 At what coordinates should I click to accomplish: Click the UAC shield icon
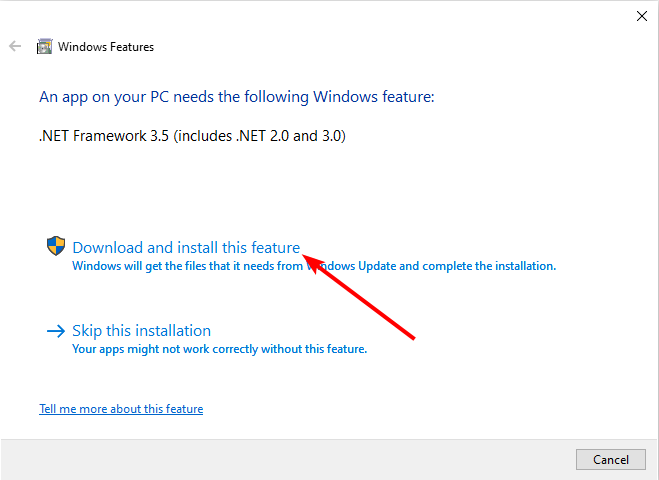pos(56,246)
